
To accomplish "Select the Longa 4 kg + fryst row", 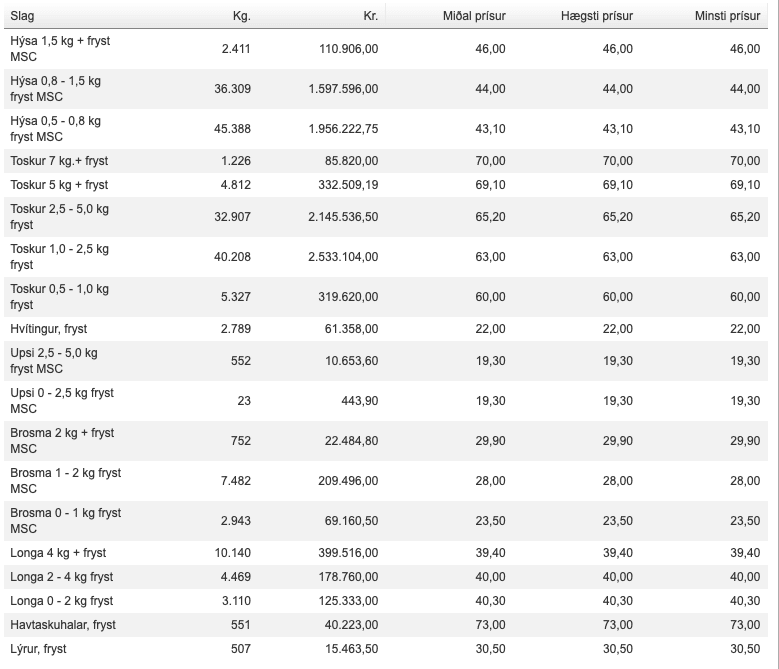I will [x=58, y=553].
